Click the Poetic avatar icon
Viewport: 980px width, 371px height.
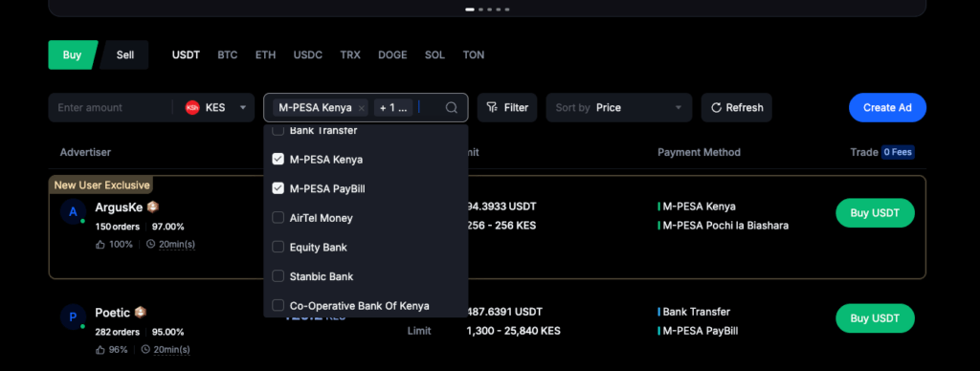pos(73,317)
